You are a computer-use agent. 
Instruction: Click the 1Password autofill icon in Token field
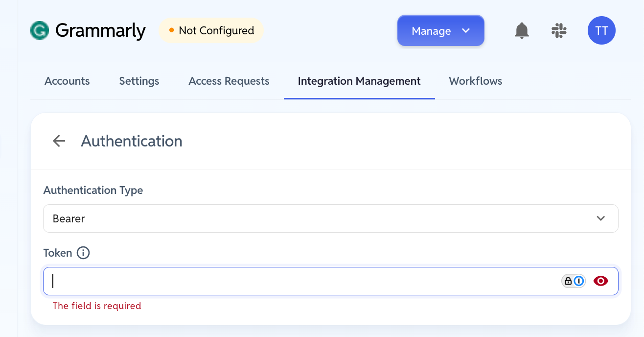(573, 281)
